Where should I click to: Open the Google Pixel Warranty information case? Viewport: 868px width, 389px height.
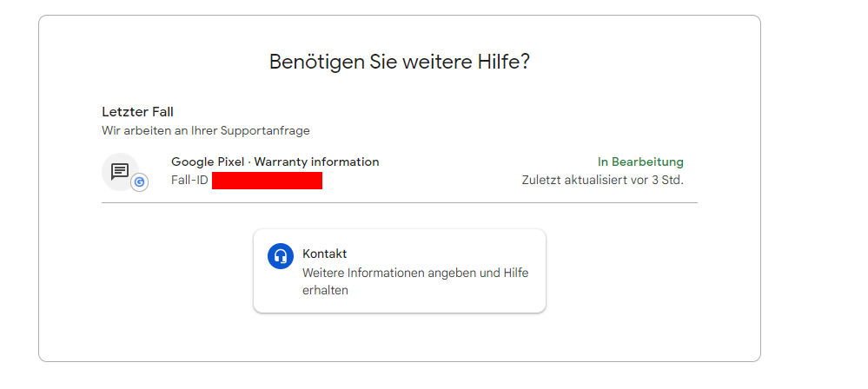(x=275, y=162)
